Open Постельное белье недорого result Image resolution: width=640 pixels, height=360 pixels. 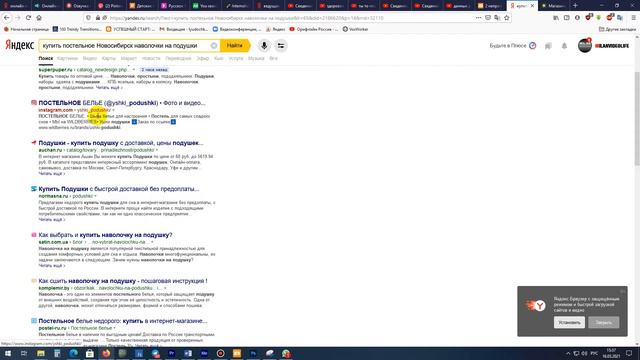click(x=123, y=321)
